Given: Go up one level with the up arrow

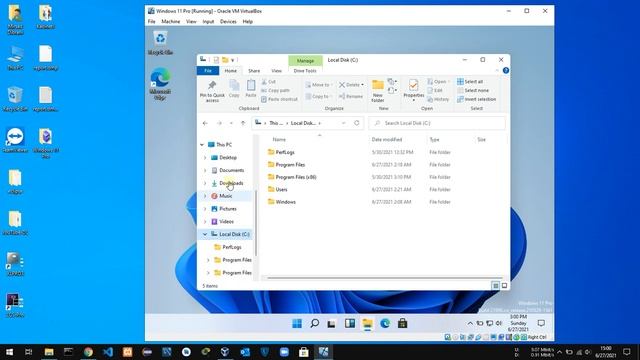Looking at the screenshot, I should tap(243, 123).
